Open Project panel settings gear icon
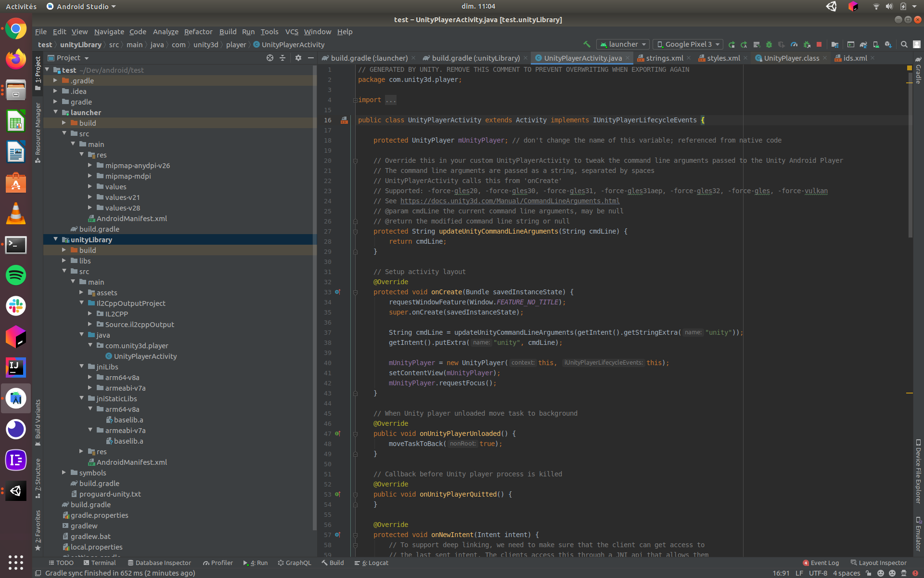This screenshot has width=924, height=578. pyautogui.click(x=298, y=58)
